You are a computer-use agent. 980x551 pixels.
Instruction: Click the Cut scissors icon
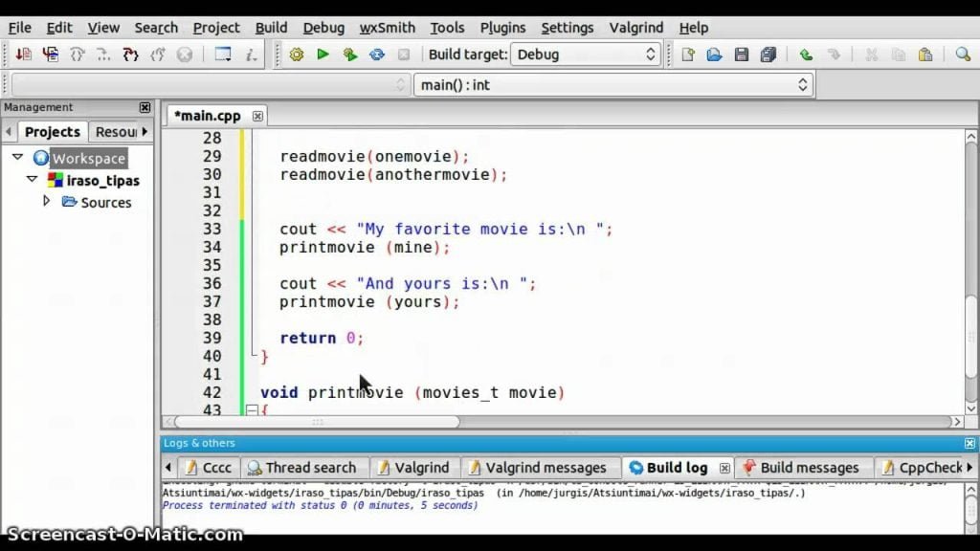coord(871,55)
